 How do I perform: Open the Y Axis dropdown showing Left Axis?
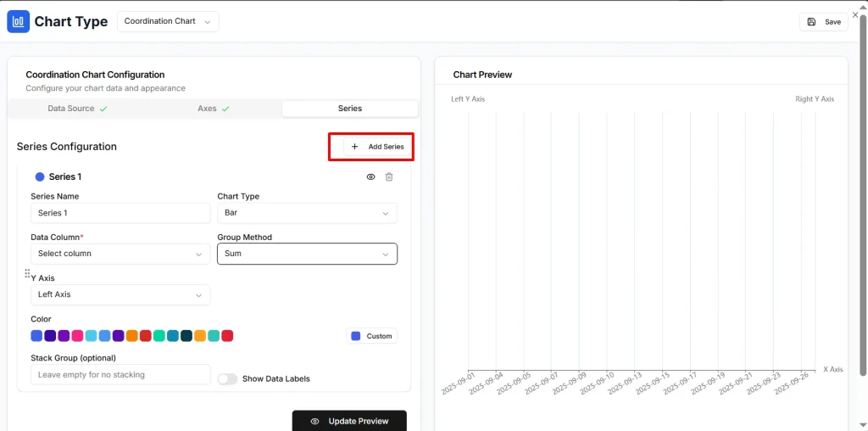pyautogui.click(x=120, y=294)
